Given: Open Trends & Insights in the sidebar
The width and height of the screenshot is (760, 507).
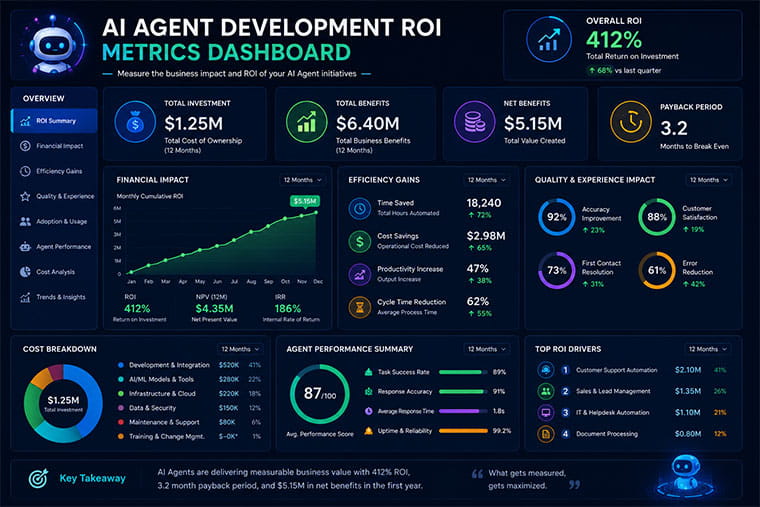Looking at the screenshot, I should pyautogui.click(x=54, y=297).
